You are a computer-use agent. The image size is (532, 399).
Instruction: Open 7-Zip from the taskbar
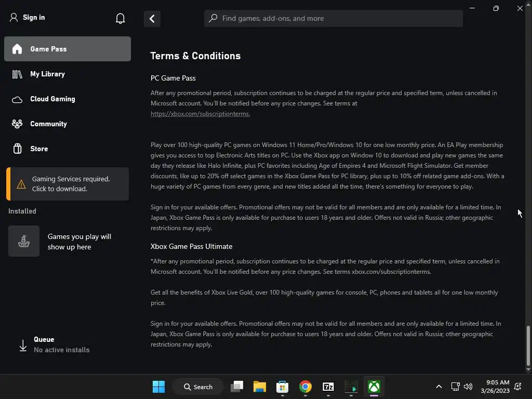pyautogui.click(x=328, y=387)
